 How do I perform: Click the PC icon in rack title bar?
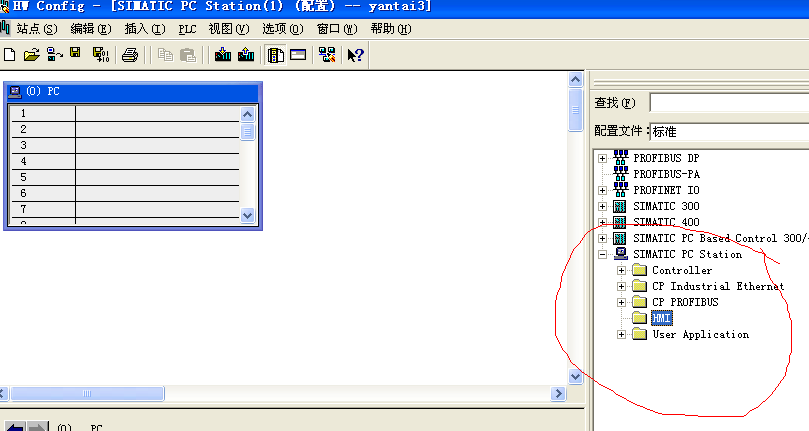point(15,92)
